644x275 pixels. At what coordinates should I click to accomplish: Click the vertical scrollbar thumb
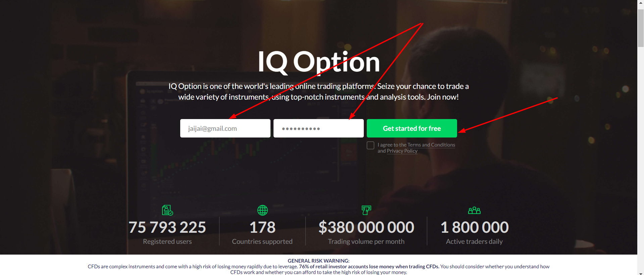[641, 28]
